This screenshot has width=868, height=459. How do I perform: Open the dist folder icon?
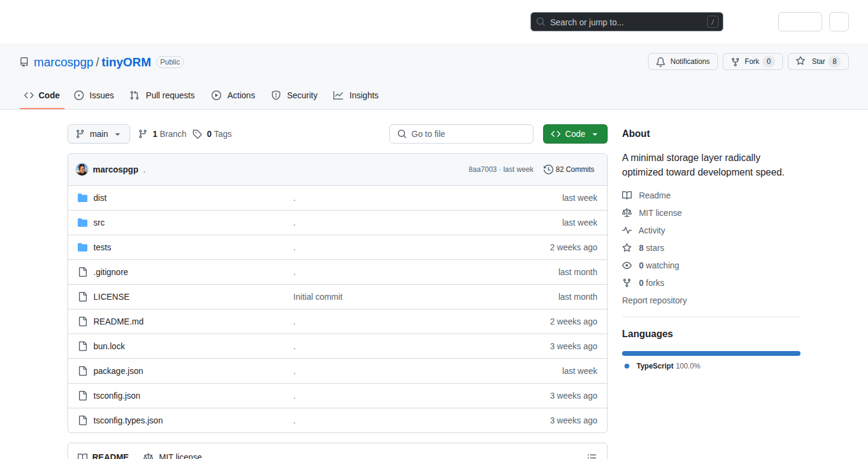pos(83,198)
